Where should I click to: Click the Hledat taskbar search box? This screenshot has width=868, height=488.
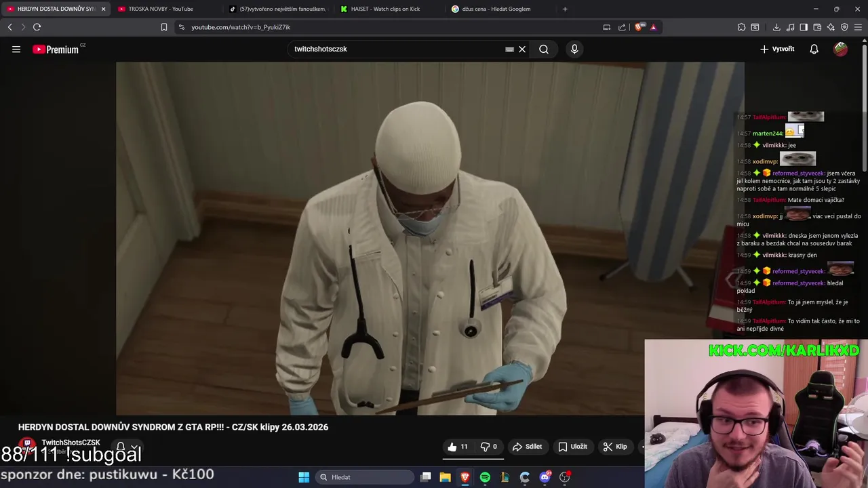point(365,477)
